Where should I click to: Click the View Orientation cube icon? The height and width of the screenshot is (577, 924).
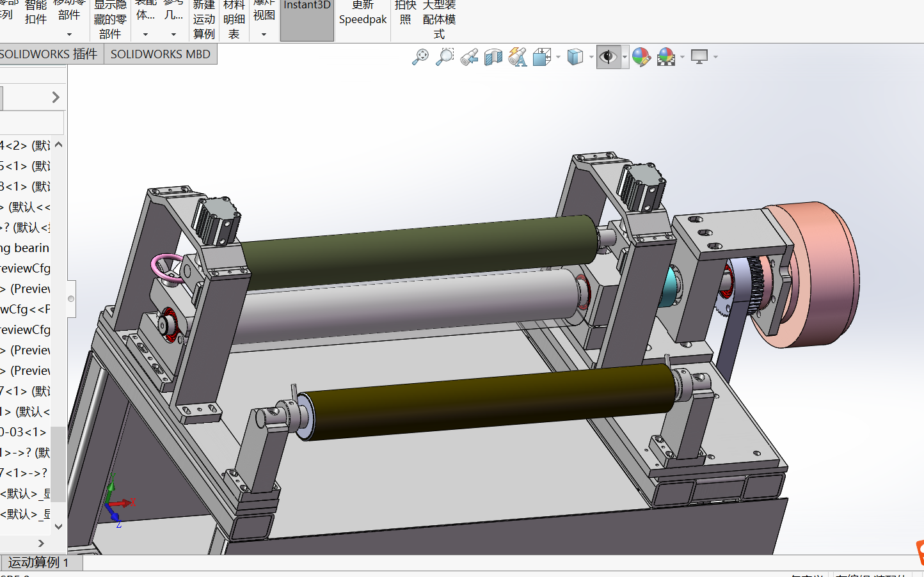542,57
